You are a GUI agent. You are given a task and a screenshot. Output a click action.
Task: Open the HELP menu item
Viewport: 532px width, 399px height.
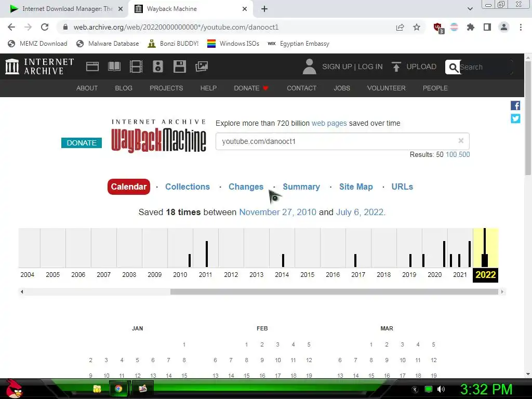[208, 88]
